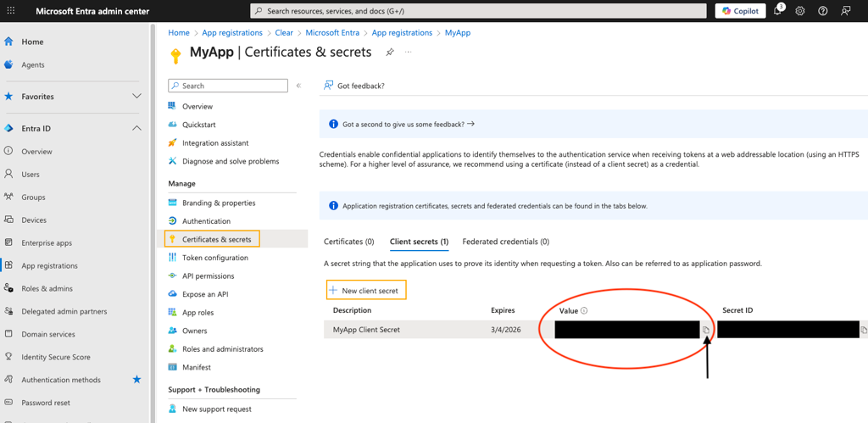The height and width of the screenshot is (423, 868).
Task: Switch to Client secrets (1) tab
Action: (419, 242)
